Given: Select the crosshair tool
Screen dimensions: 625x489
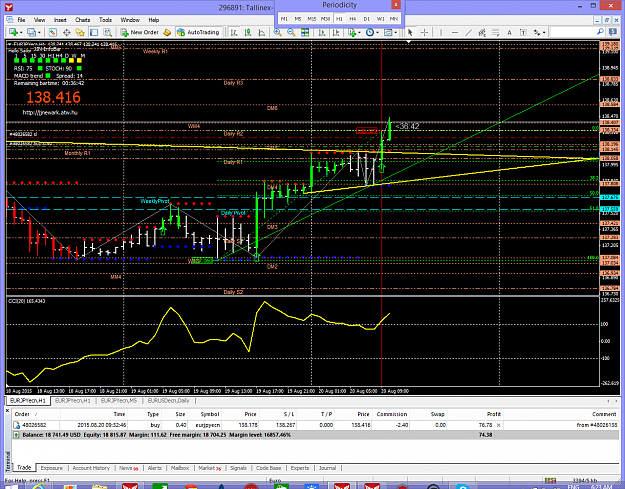Looking at the screenshot, I should click(424, 32).
